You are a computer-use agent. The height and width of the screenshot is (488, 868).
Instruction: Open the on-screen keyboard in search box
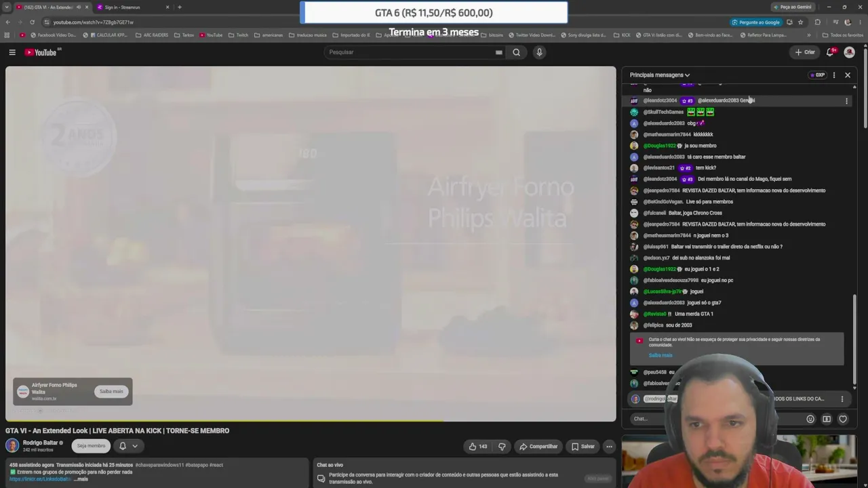tap(498, 52)
